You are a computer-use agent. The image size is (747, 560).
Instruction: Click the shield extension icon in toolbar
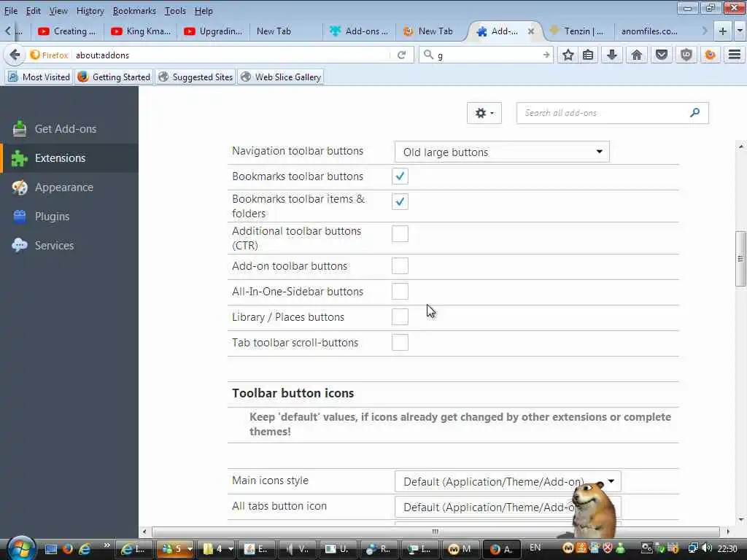pyautogui.click(x=686, y=55)
